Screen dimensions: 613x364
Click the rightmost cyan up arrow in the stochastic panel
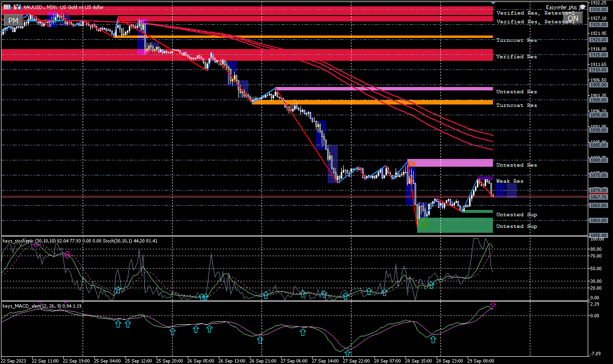[x=431, y=285]
